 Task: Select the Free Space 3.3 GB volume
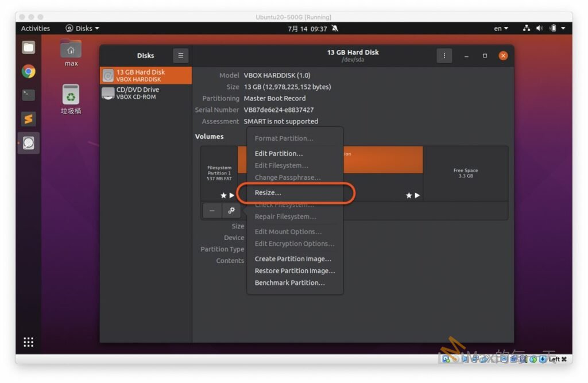coord(465,173)
